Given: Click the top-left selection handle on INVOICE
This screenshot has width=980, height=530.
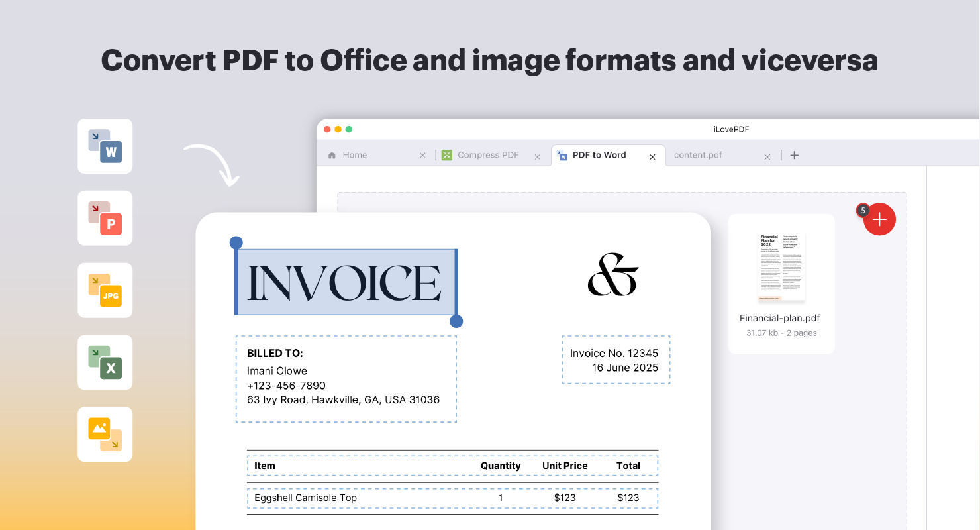Looking at the screenshot, I should coord(236,243).
